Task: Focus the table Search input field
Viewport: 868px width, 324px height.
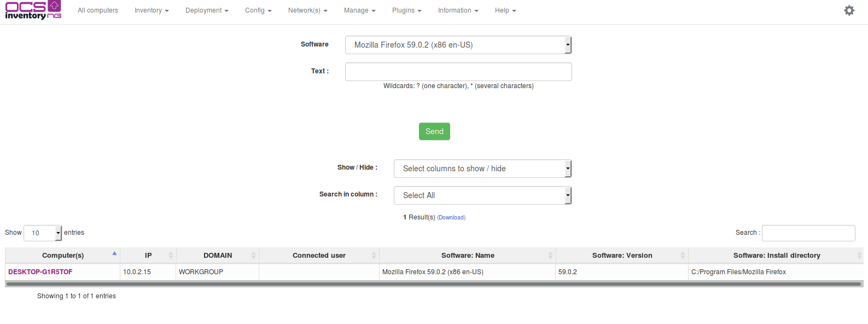Action: [x=808, y=233]
